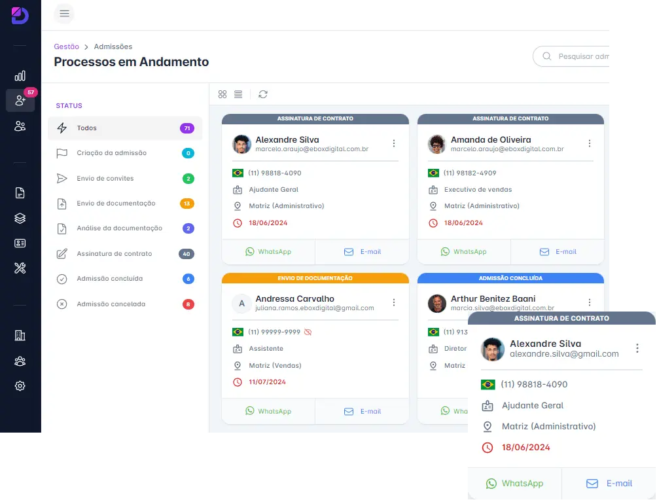657x500 pixels.
Task: Open the bar chart dashboard icon
Action: click(x=20, y=75)
